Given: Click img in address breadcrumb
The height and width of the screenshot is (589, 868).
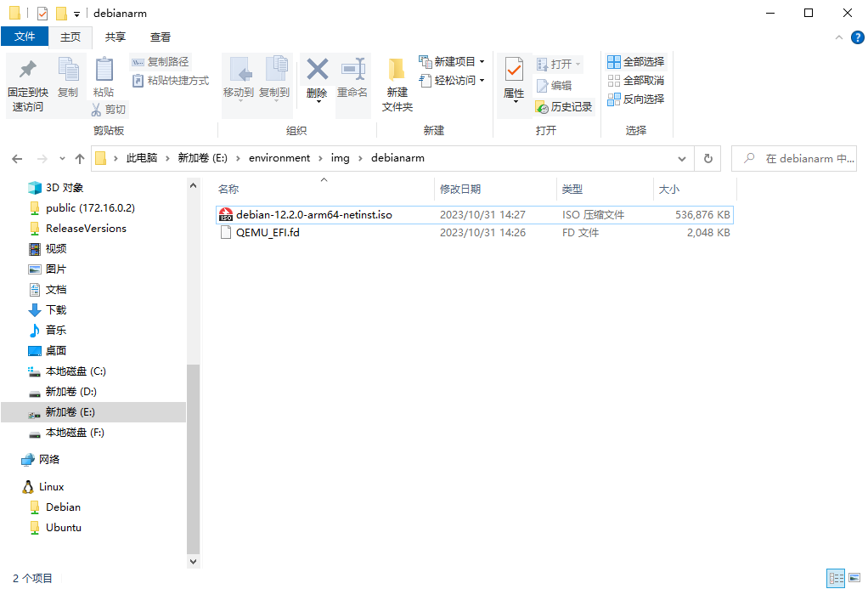Looking at the screenshot, I should (x=341, y=158).
